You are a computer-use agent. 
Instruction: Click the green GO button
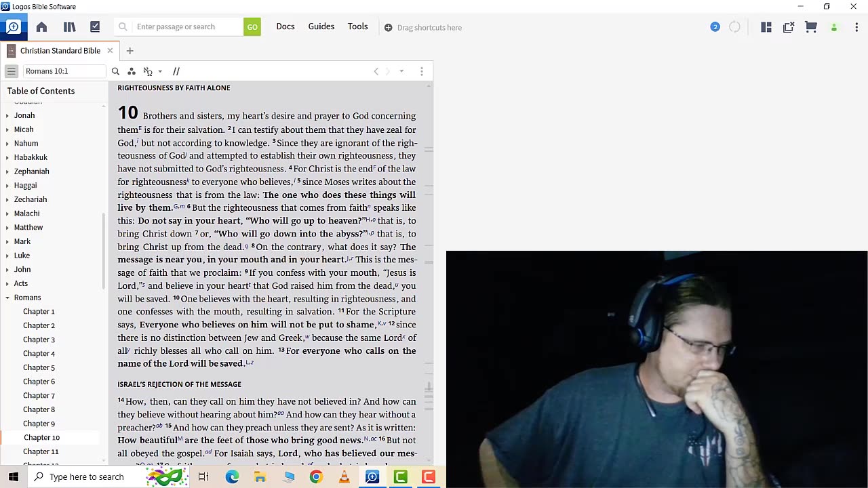pyautogui.click(x=252, y=27)
